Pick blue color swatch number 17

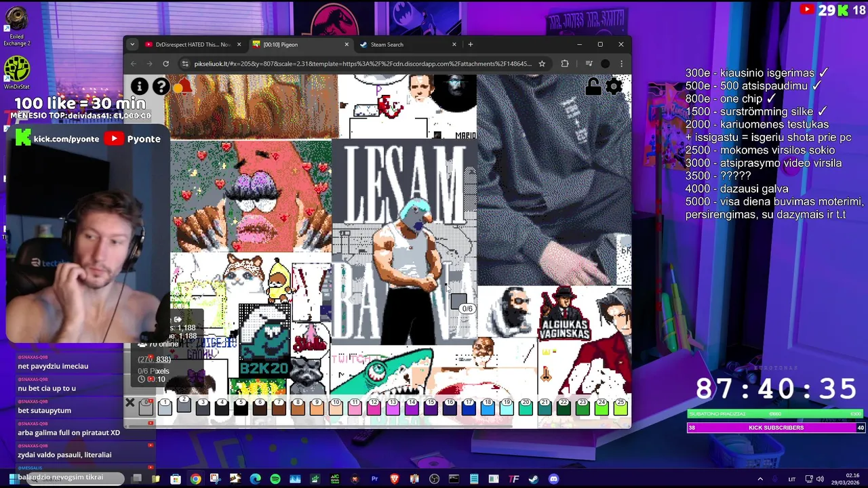pyautogui.click(x=468, y=407)
